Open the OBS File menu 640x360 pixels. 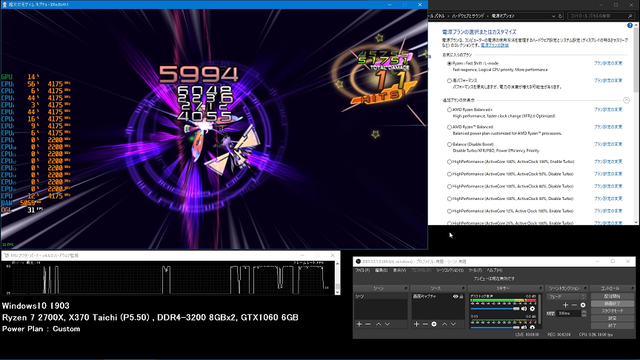point(362,271)
